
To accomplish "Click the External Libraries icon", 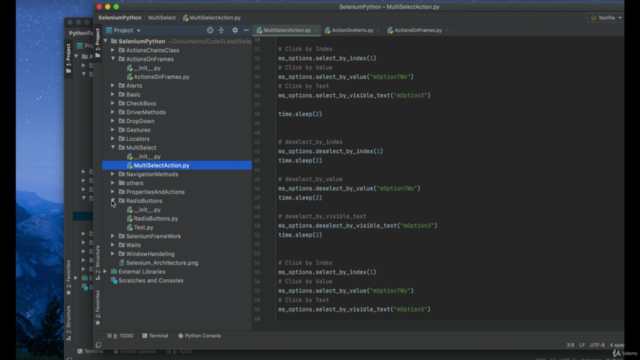I will pyautogui.click(x=114, y=271).
